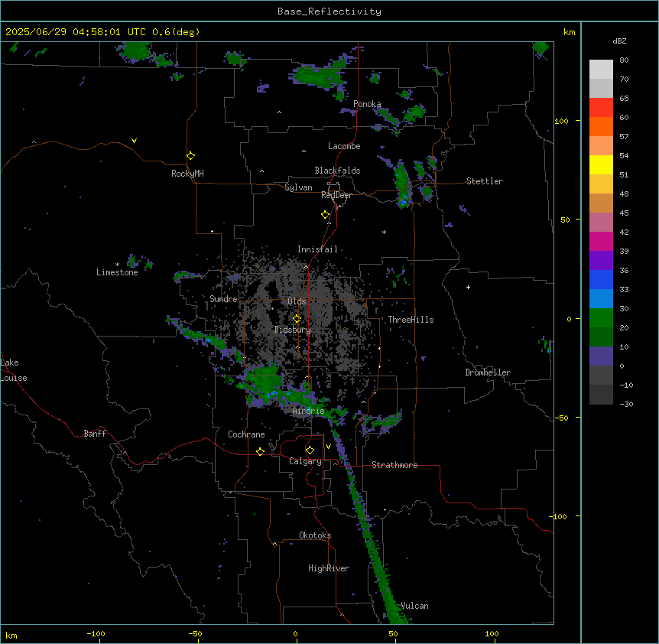Viewport: 659px width, 644px height.
Task: Click the white asterisk marker above Limestone
Action: [x=117, y=265]
